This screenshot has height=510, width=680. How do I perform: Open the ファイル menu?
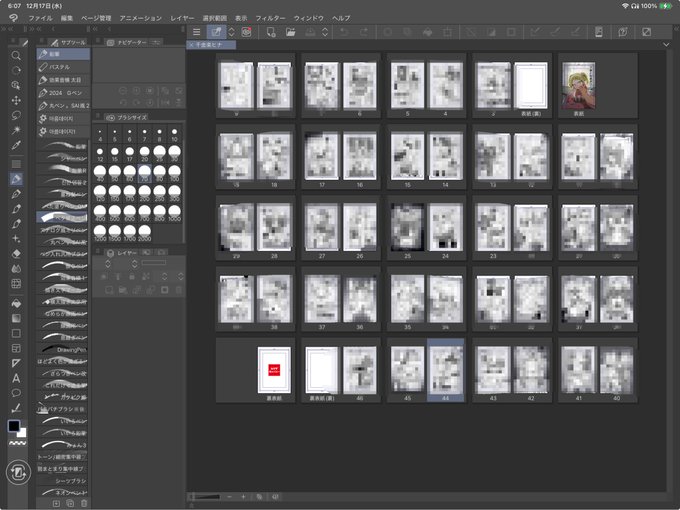[40, 18]
